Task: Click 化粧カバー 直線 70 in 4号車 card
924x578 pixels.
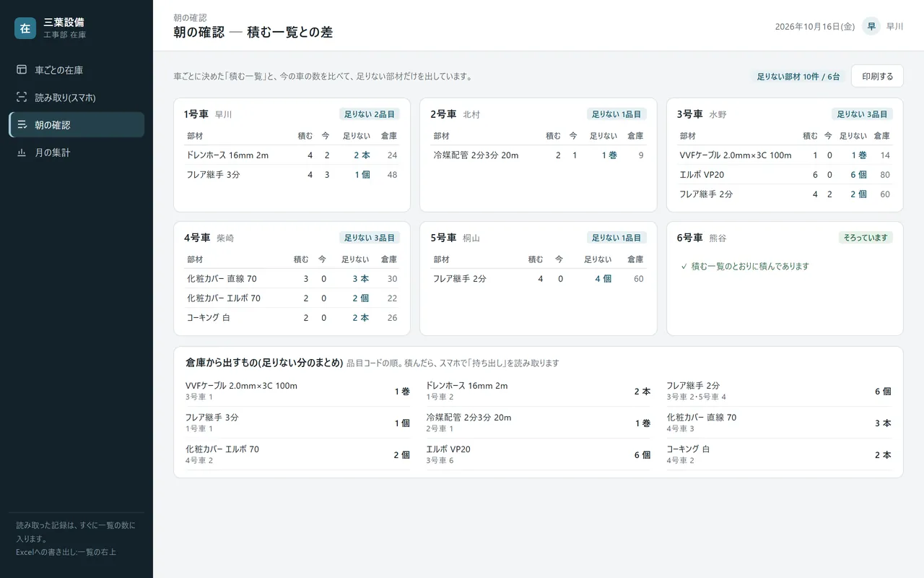Action: [x=222, y=279]
